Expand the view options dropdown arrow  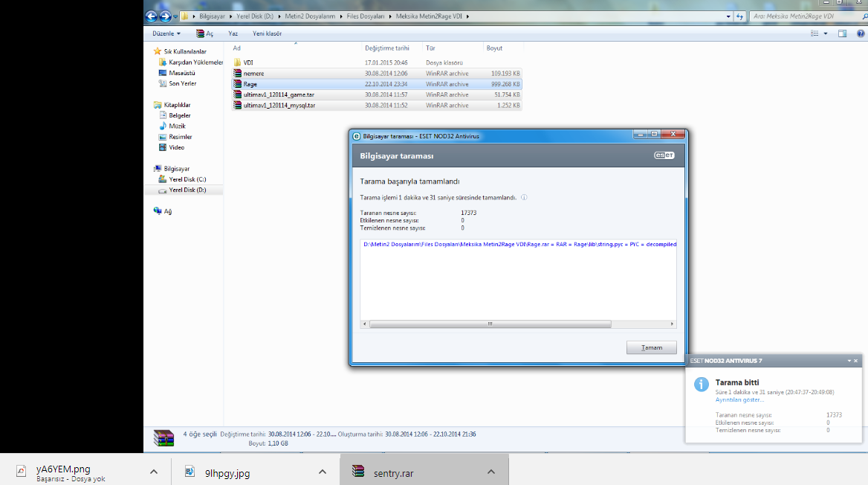[x=826, y=33]
